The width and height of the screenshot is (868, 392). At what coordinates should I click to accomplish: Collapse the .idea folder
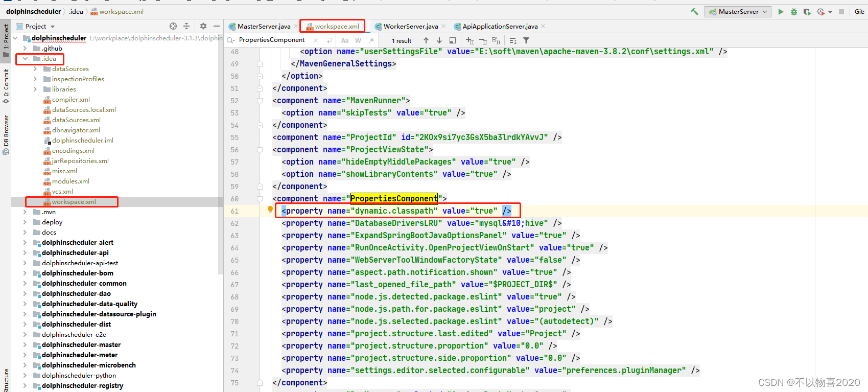point(25,58)
